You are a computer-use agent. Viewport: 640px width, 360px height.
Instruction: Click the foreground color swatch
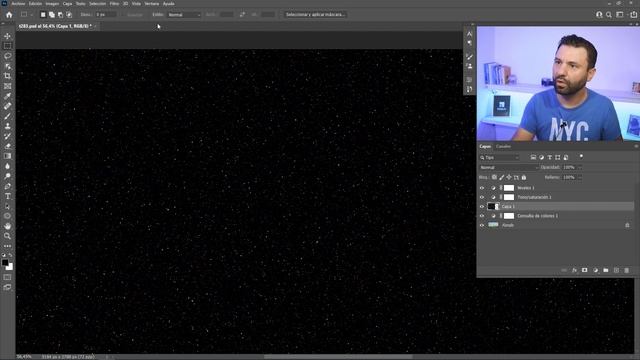point(5,262)
